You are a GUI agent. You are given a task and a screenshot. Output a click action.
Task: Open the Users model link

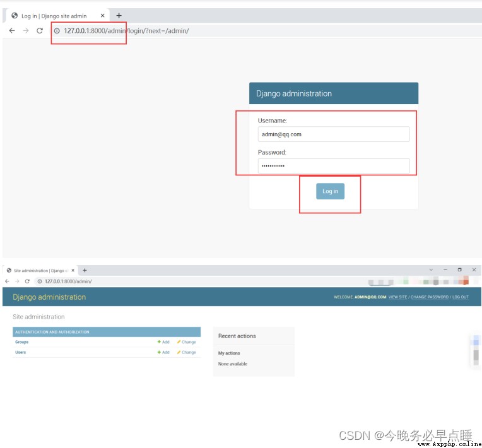pyautogui.click(x=21, y=352)
